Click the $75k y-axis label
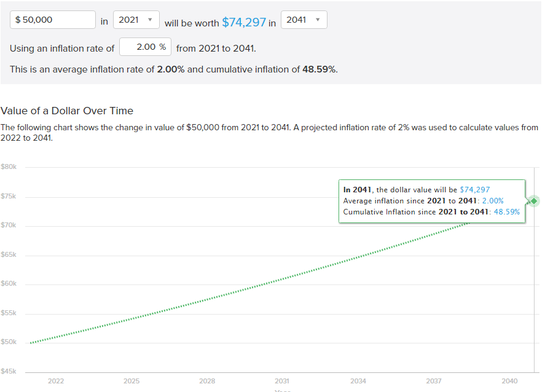This screenshot has width=545, height=392. tap(9, 197)
